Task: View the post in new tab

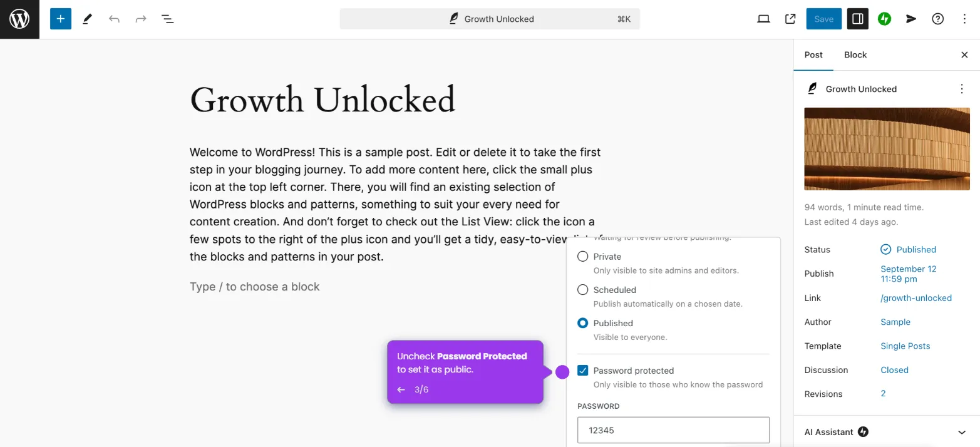Action: point(790,19)
